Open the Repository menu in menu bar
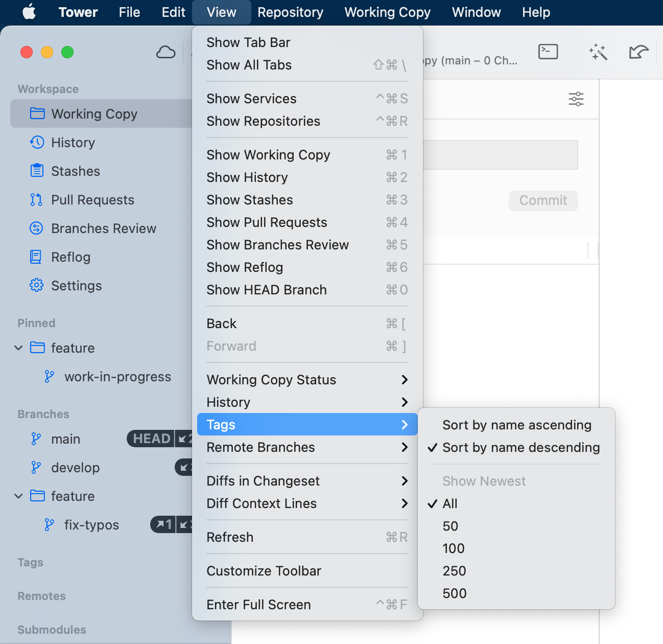This screenshot has width=663, height=644. coord(290,12)
